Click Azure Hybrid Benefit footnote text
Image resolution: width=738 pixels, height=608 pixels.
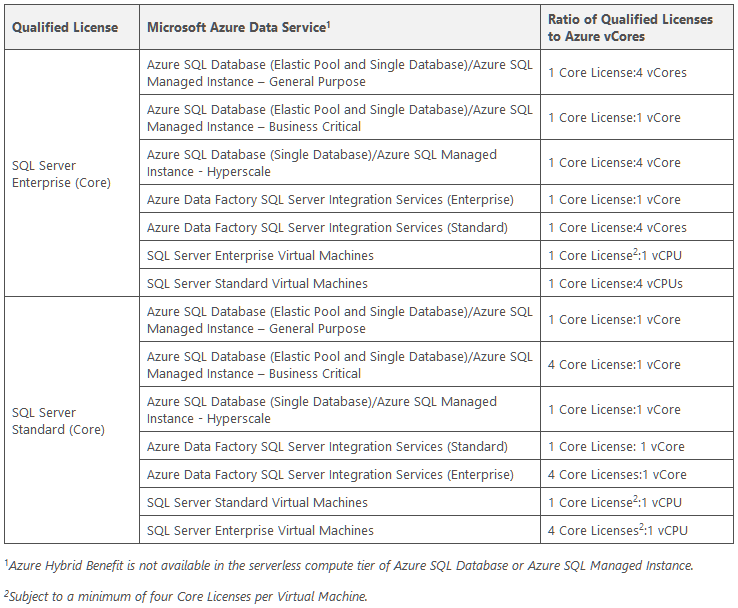pyautogui.click(x=349, y=565)
